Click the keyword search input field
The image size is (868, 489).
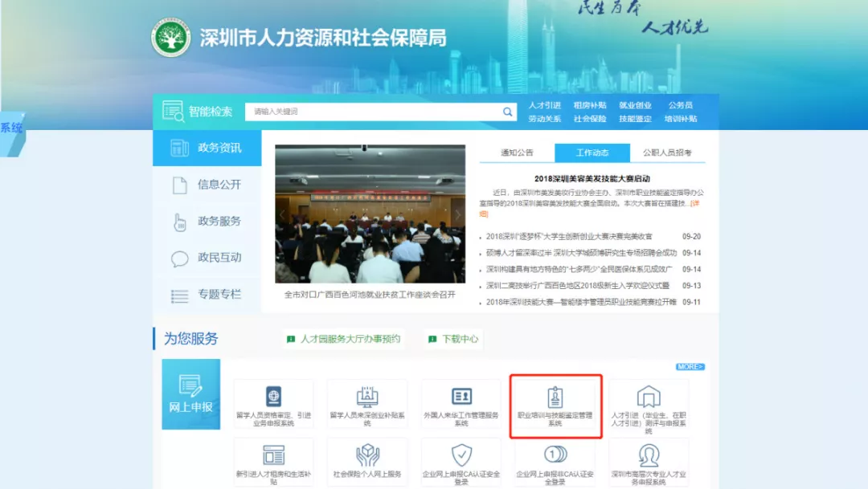coord(374,112)
